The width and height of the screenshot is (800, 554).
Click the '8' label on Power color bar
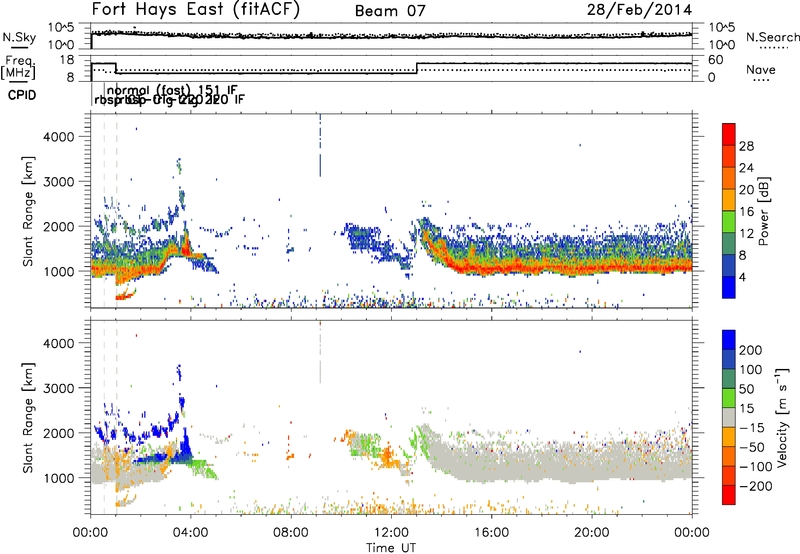point(742,255)
